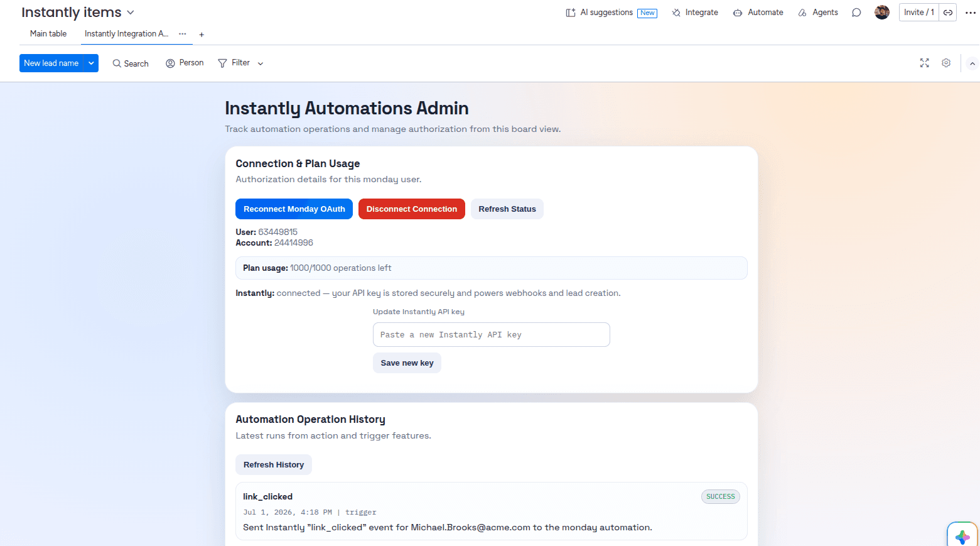Expand the Instantly items board title dropdown
This screenshot has width=980, height=546.
pos(131,13)
